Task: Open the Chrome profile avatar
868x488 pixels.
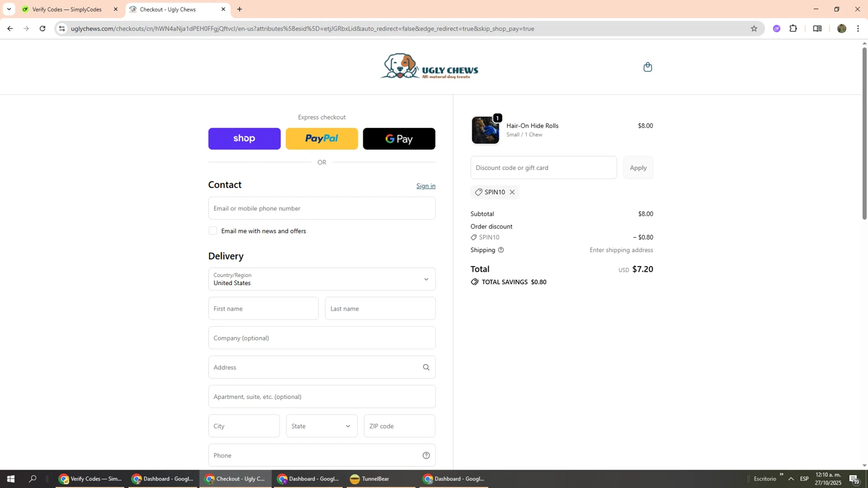Action: pos(841,28)
